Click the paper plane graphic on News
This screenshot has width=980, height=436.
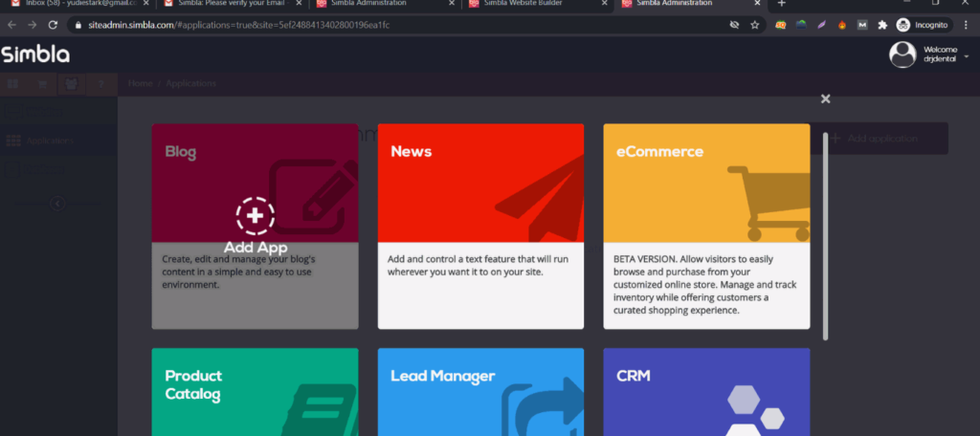pos(540,200)
